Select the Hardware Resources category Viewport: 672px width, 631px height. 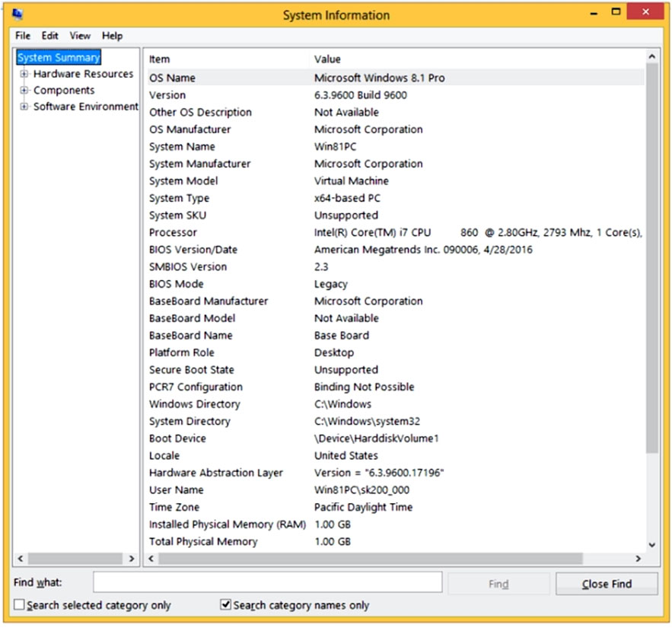pos(83,74)
